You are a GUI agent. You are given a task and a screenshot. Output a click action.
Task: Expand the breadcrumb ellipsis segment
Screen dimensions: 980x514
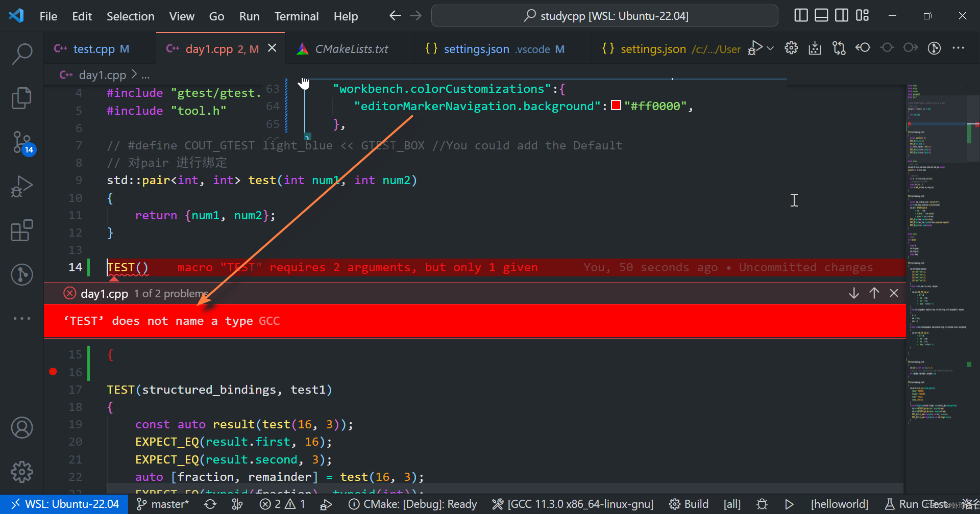pyautogui.click(x=145, y=75)
